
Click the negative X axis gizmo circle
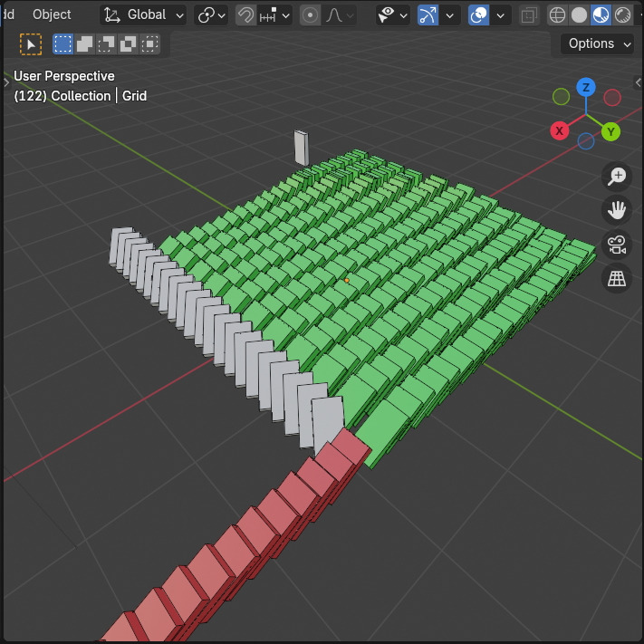point(612,98)
